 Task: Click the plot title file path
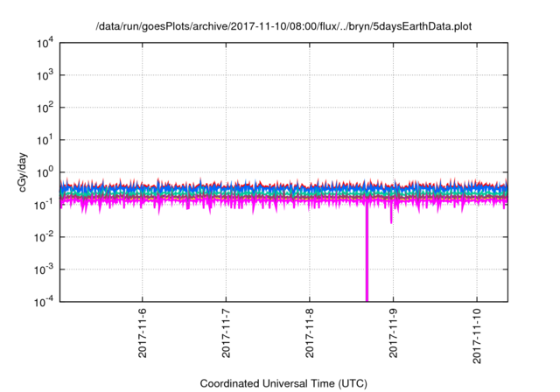pos(283,26)
